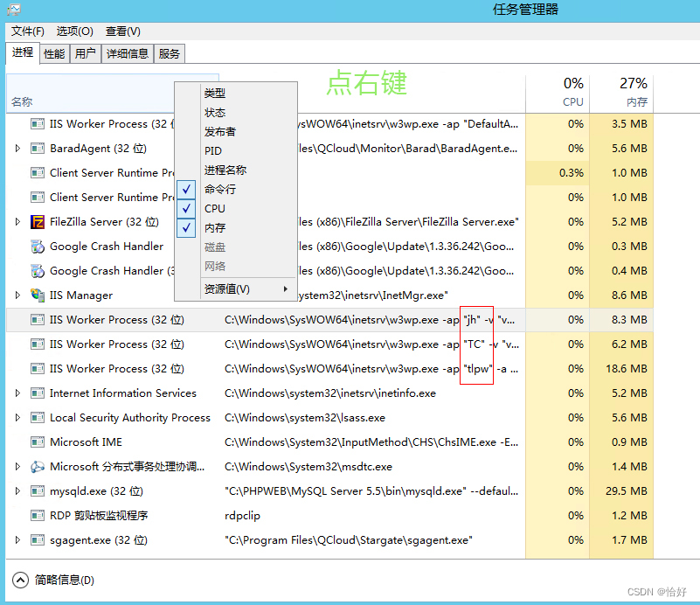
Task: Click the Internet Information Services icon
Action: [x=38, y=393]
